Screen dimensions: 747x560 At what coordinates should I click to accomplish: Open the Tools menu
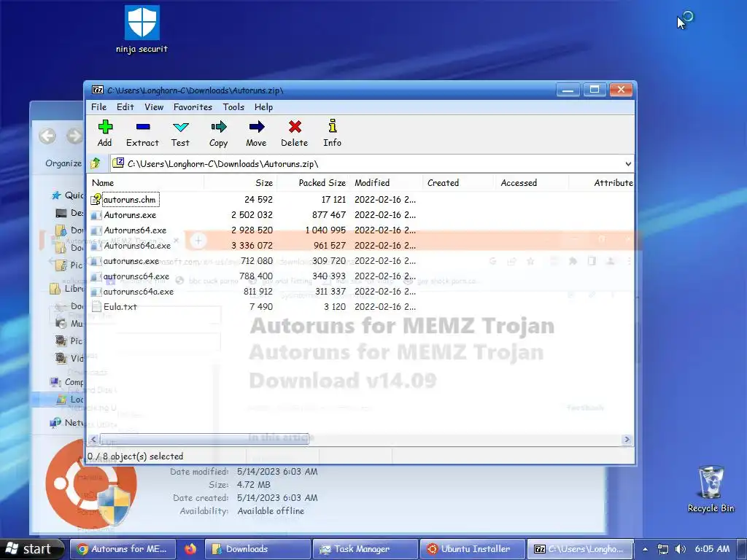click(233, 107)
